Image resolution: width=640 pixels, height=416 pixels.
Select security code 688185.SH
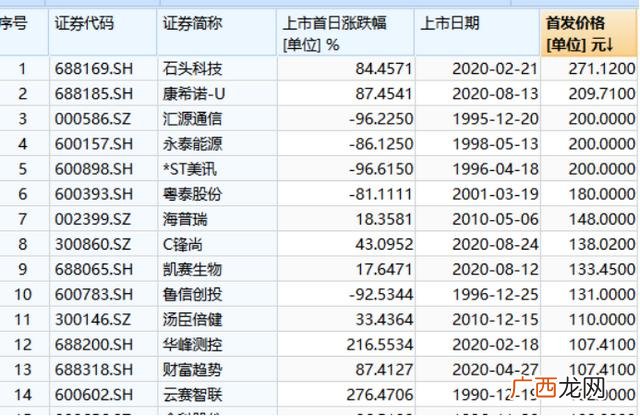pyautogui.click(x=94, y=94)
